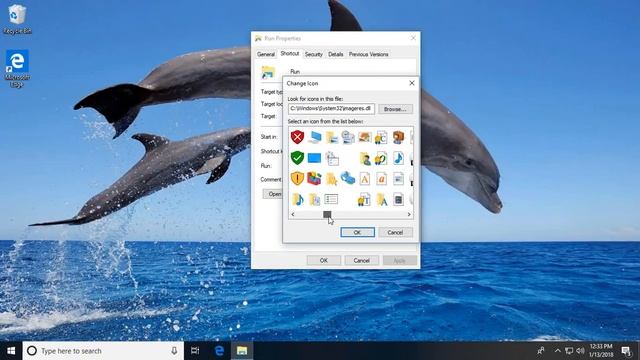Click OK in Run Properties window
This screenshot has width=640, height=360.
(324, 260)
